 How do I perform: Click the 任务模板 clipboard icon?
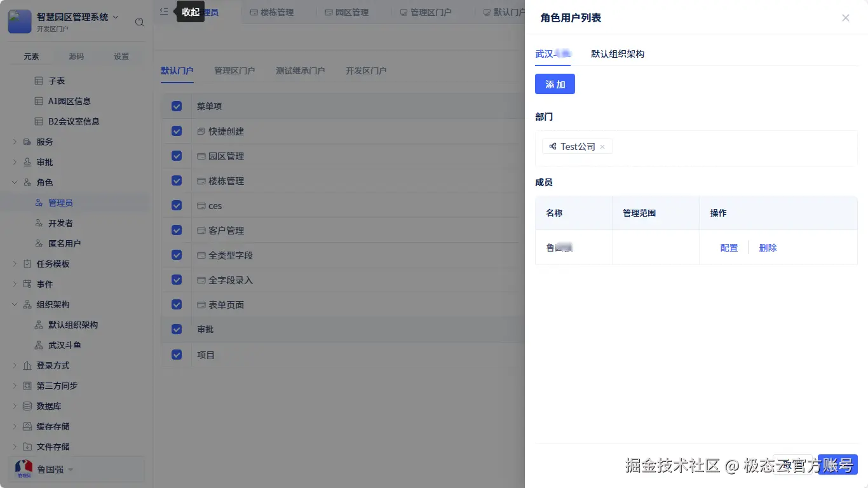point(27,264)
